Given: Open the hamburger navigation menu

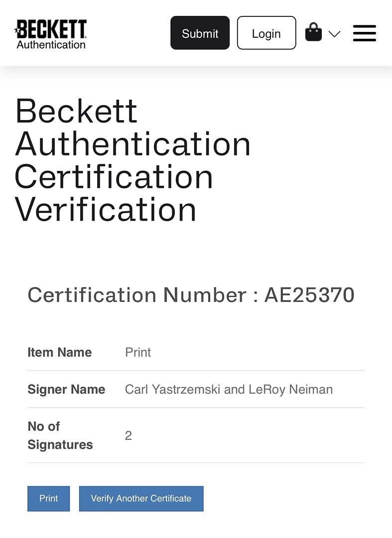Looking at the screenshot, I should [x=365, y=33].
